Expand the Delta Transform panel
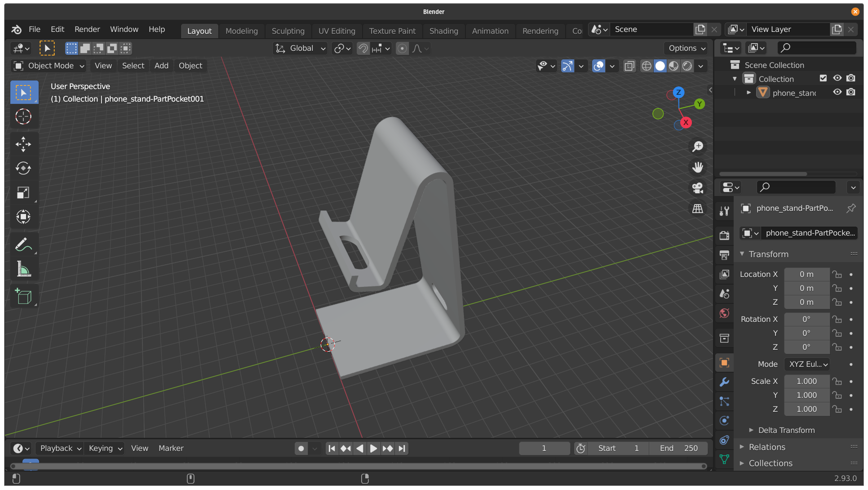 [x=786, y=430]
